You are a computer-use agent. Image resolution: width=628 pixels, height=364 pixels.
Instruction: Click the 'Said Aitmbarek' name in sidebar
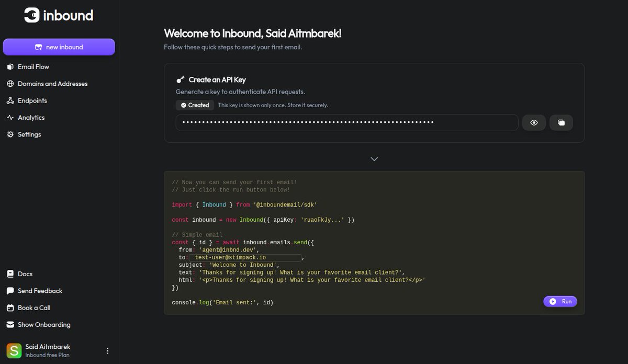tap(48, 347)
